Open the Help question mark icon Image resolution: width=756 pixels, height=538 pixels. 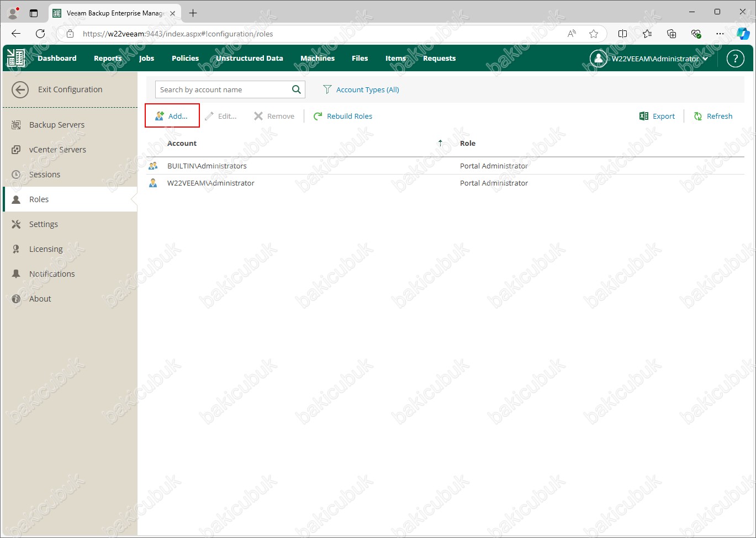coord(735,58)
